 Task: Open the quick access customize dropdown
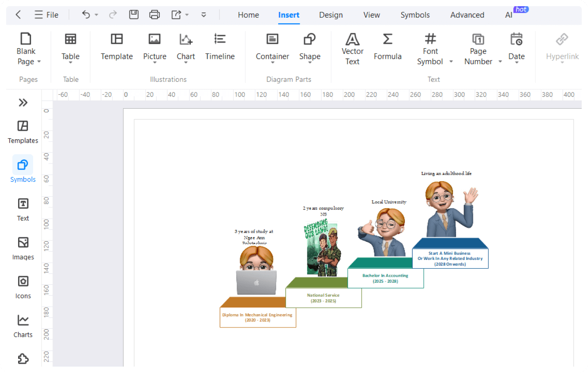point(204,15)
